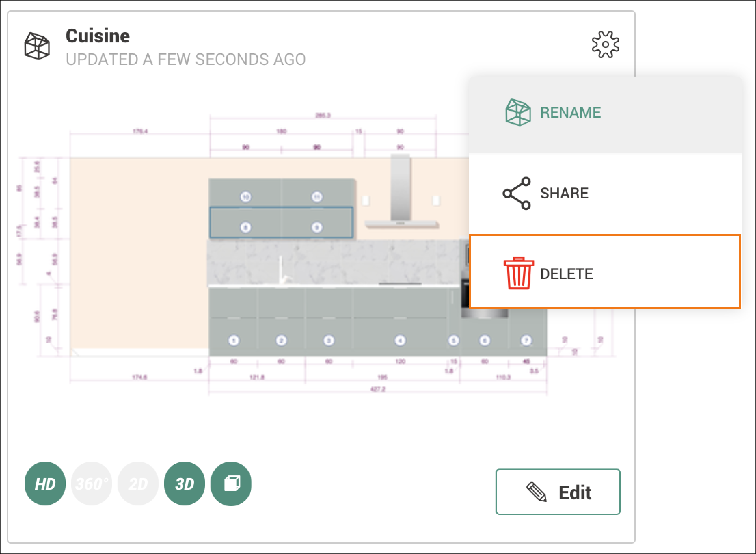The height and width of the screenshot is (554, 756).
Task: Open the HD render view
Action: [x=45, y=484]
